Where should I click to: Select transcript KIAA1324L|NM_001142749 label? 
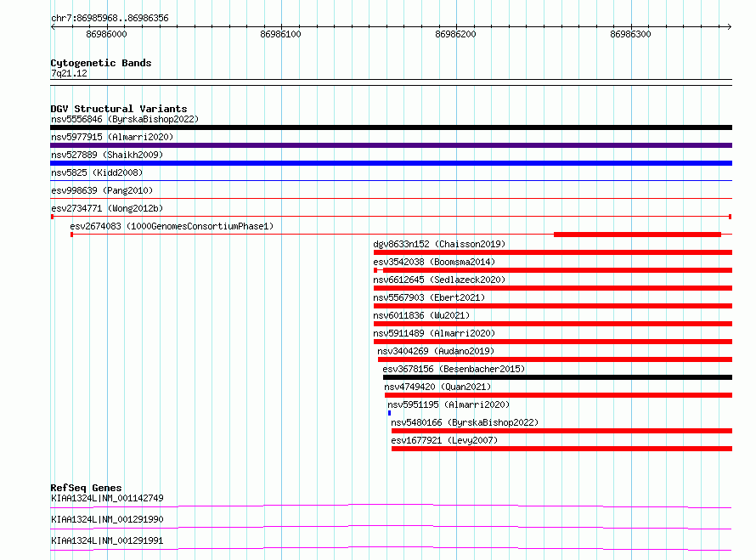(x=107, y=498)
